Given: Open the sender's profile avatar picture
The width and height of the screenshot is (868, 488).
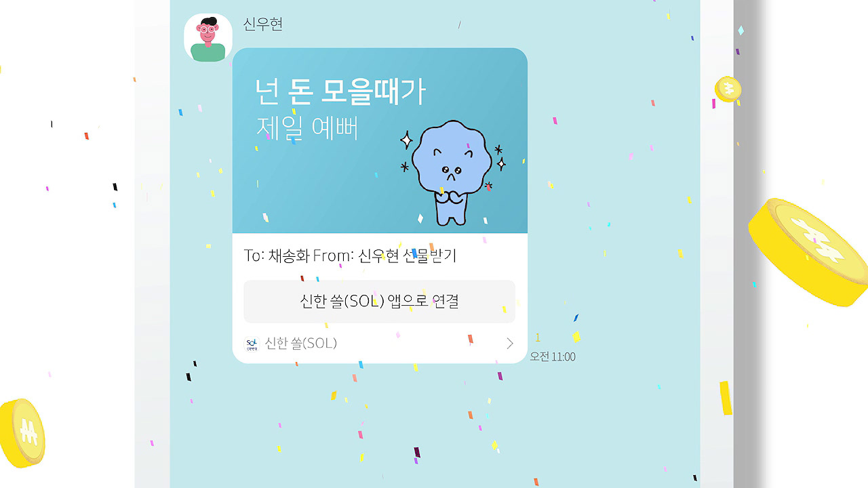Looking at the screenshot, I should point(208,37).
